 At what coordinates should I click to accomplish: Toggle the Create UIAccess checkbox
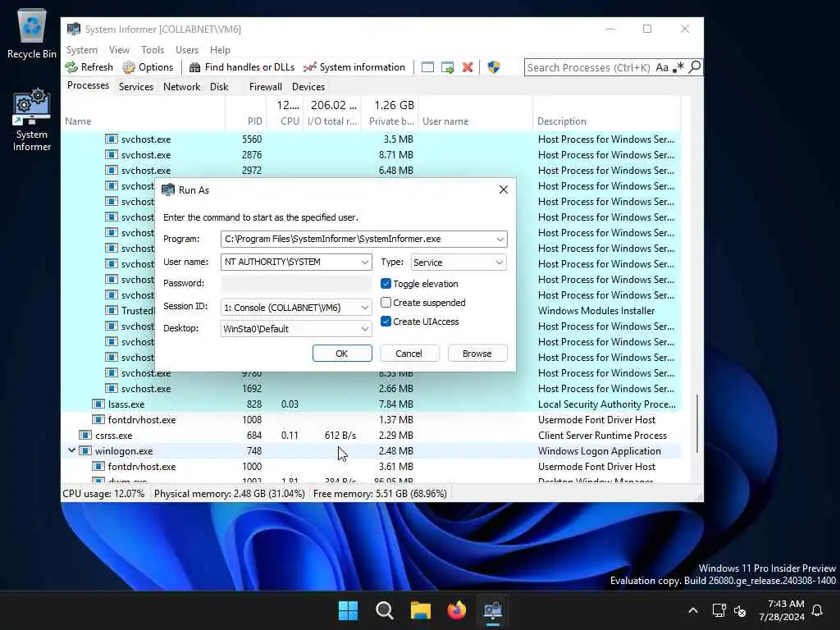tap(386, 322)
